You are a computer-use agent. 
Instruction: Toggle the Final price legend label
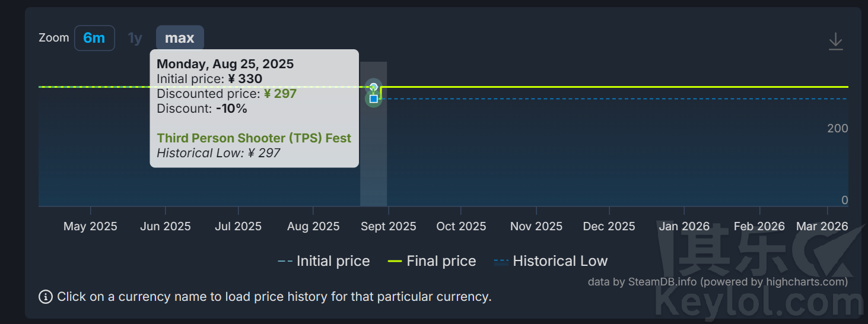tap(441, 261)
